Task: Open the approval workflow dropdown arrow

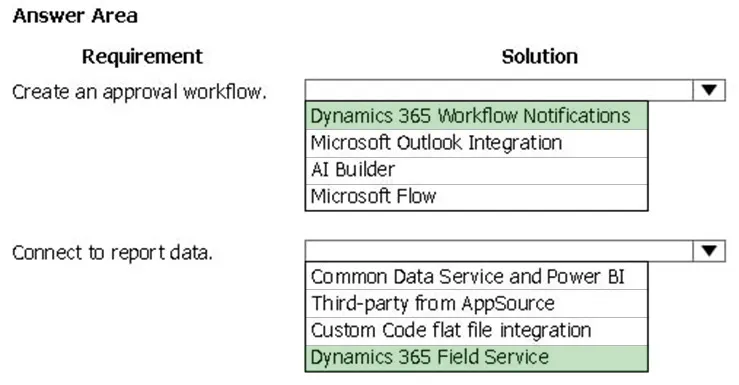Action: click(709, 90)
